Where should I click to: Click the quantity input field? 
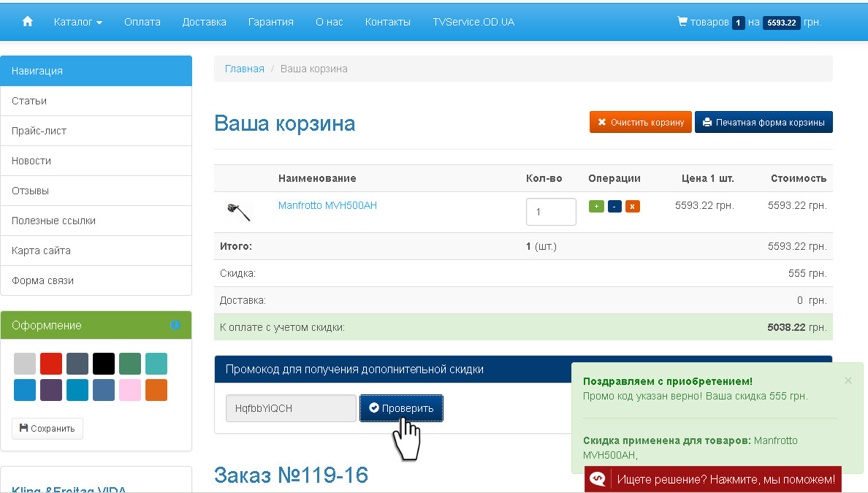pos(551,212)
